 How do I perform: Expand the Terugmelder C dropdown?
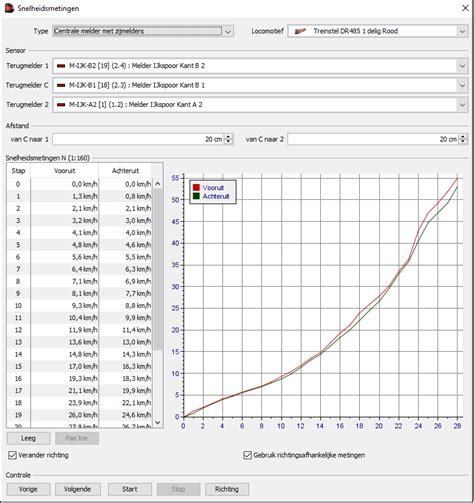click(x=462, y=85)
